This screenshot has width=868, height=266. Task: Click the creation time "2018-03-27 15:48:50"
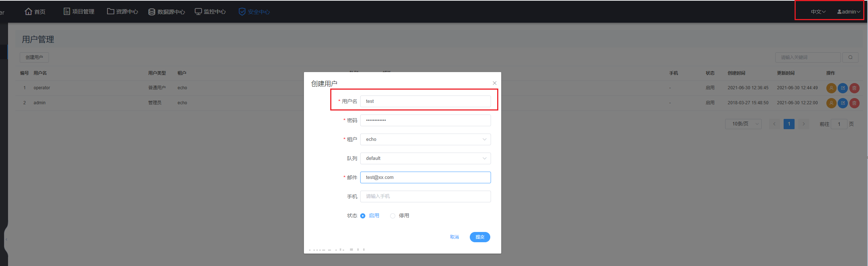[748, 103]
